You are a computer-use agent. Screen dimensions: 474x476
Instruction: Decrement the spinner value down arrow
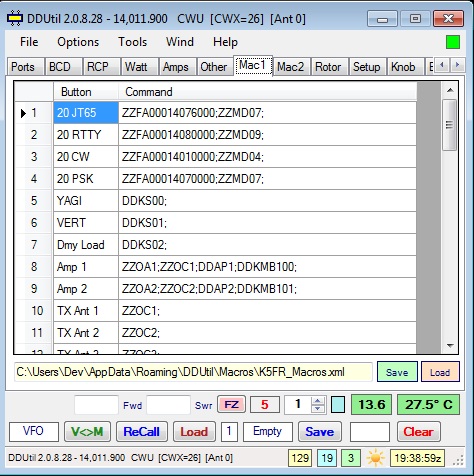(x=318, y=409)
